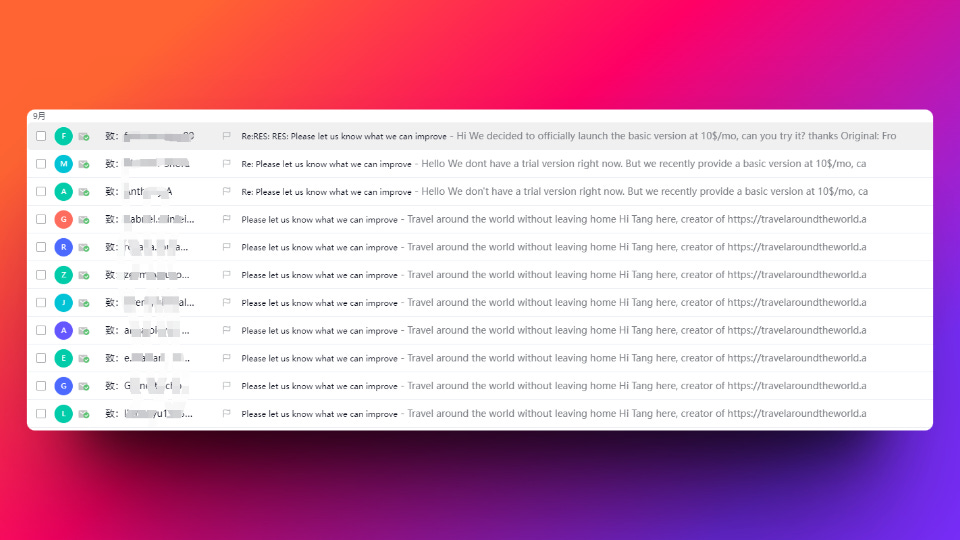Check the box in the Z avatar row
960x540 pixels.
41,275
